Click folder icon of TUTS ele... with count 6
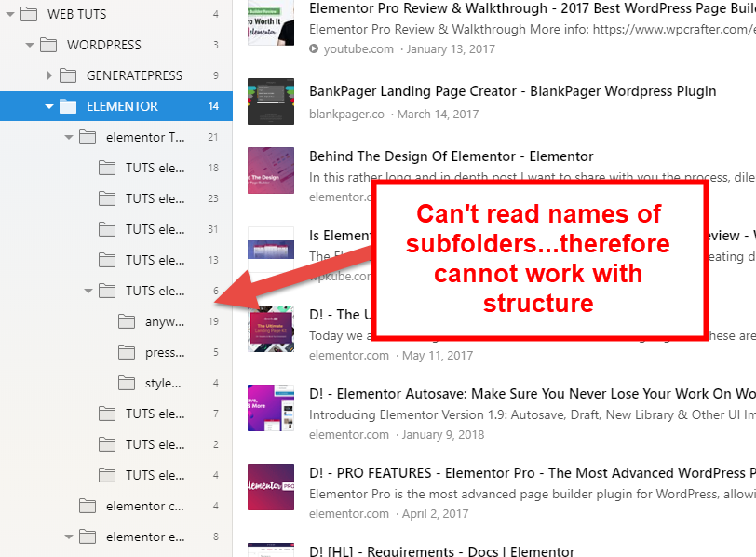756x557 pixels. point(107,291)
